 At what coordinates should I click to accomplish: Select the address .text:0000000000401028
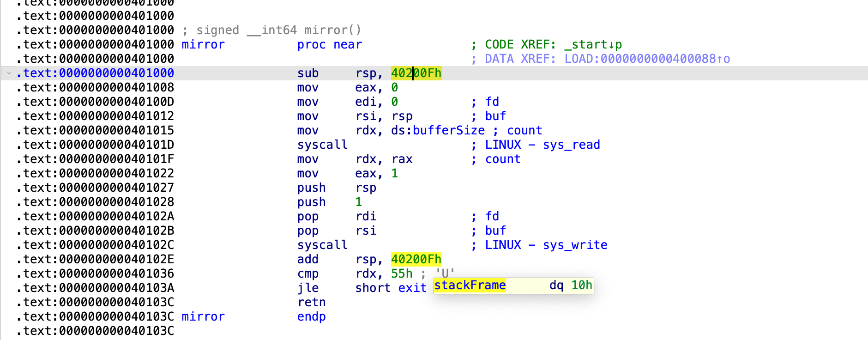(95, 202)
